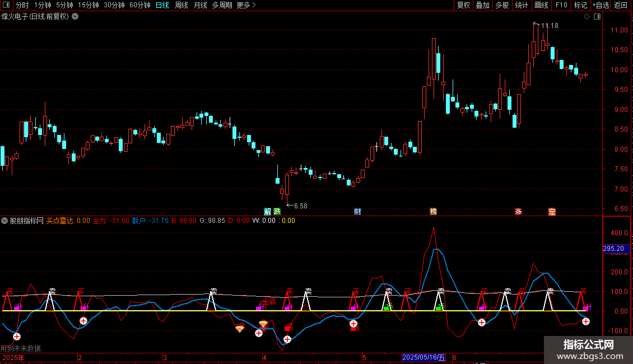Click the G: 98.85 readout

tap(212, 221)
